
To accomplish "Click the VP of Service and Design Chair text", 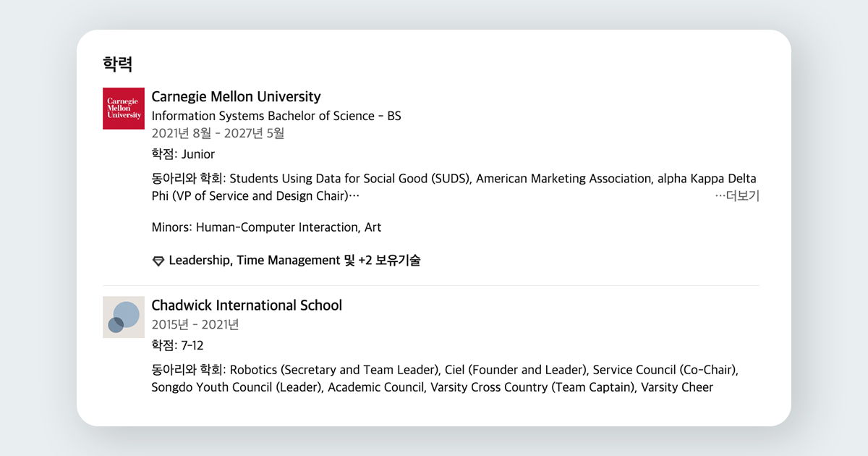I will 261,196.
